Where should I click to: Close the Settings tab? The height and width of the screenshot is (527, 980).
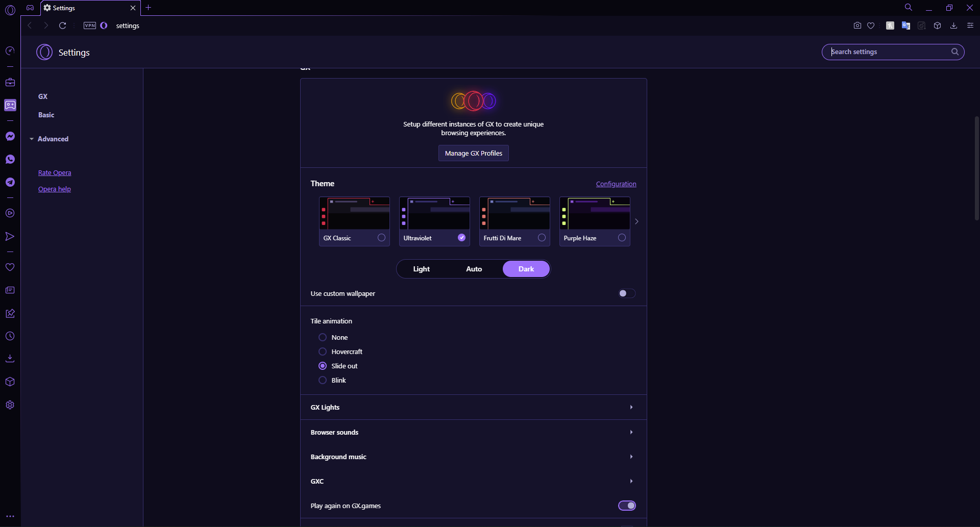133,8
